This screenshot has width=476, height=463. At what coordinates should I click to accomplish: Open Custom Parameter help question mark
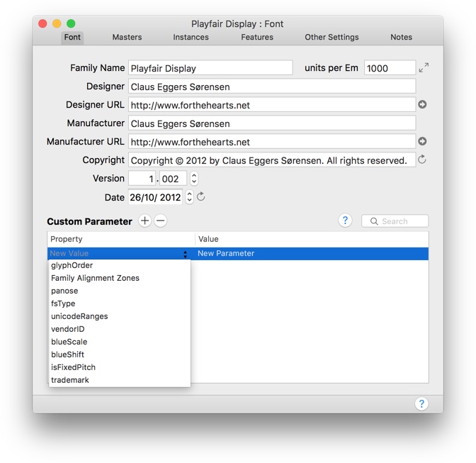[345, 221]
